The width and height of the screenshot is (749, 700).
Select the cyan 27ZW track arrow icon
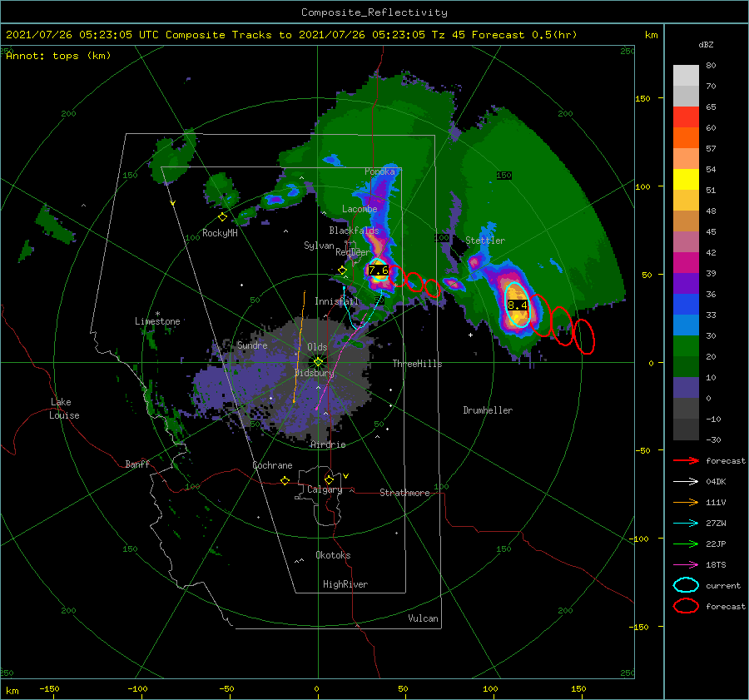point(686,524)
